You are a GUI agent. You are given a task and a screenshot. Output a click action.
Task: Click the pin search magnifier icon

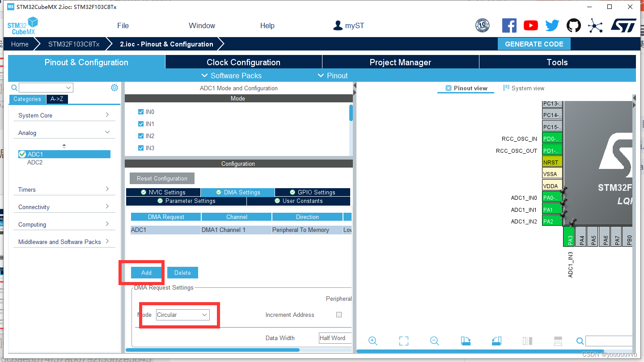point(580,341)
